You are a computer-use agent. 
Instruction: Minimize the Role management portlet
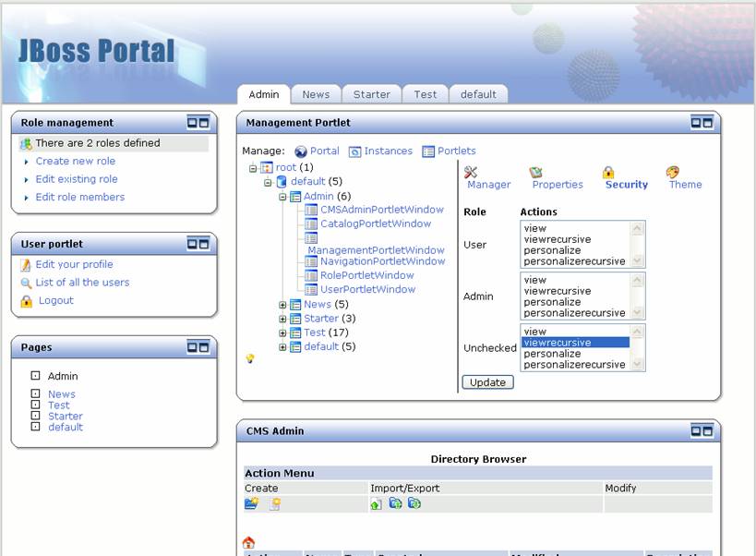coord(192,123)
